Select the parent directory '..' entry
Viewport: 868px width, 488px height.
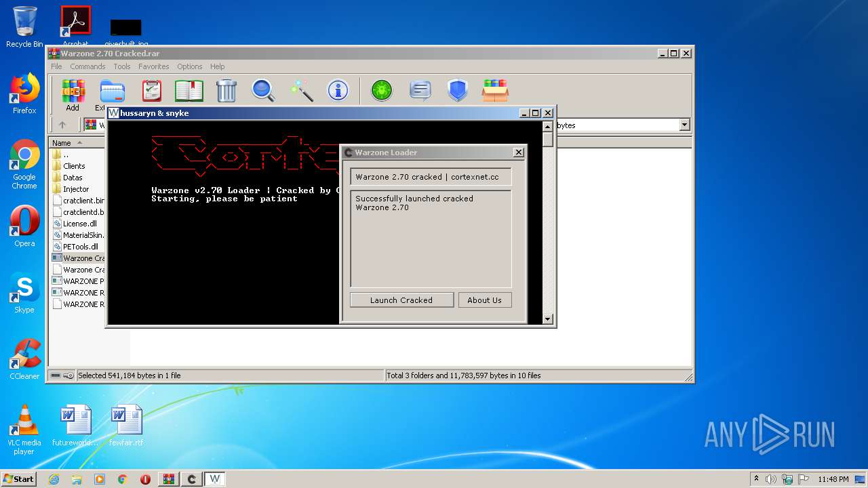66,155
